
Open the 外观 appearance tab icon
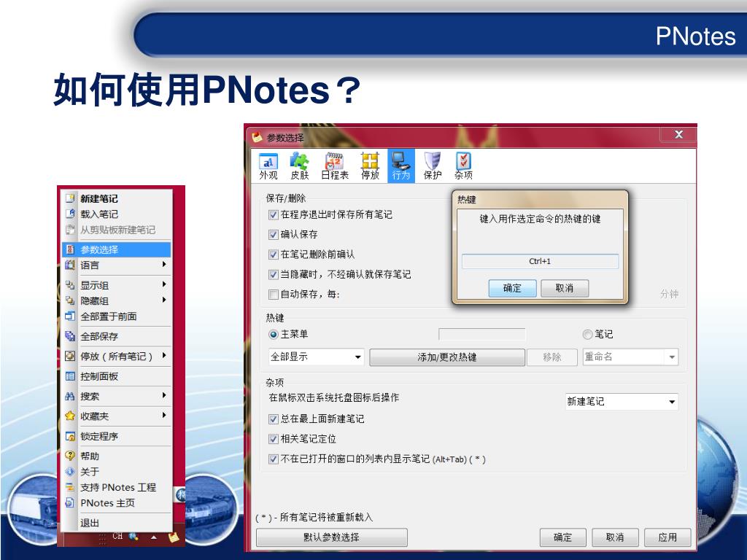point(268,166)
